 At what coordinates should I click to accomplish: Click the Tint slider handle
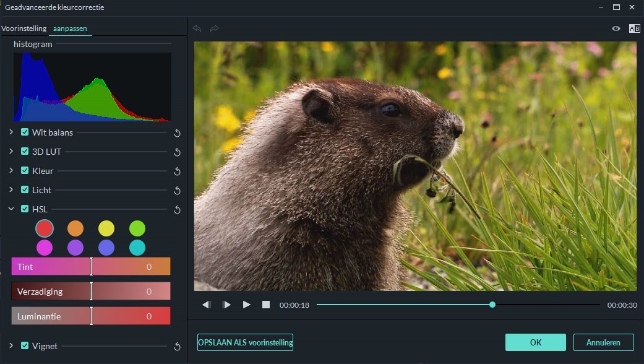(91, 267)
